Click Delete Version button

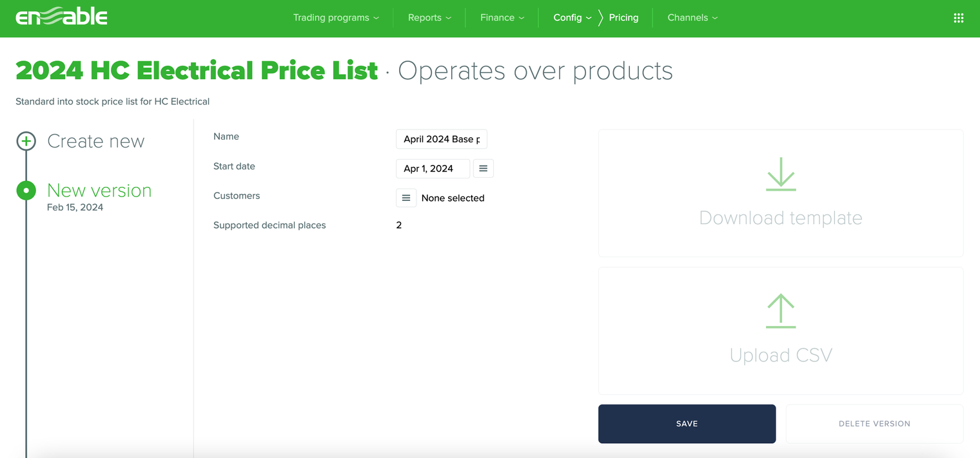point(874,424)
